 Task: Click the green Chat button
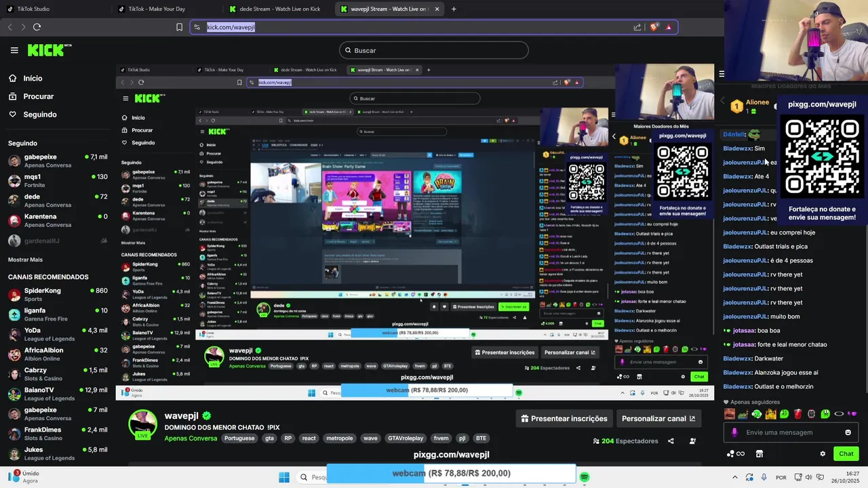(x=846, y=454)
